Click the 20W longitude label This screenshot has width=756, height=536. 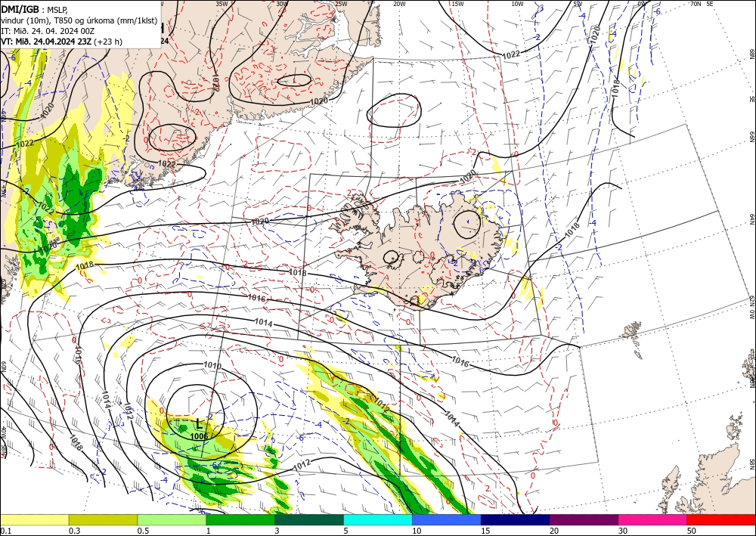399,4
